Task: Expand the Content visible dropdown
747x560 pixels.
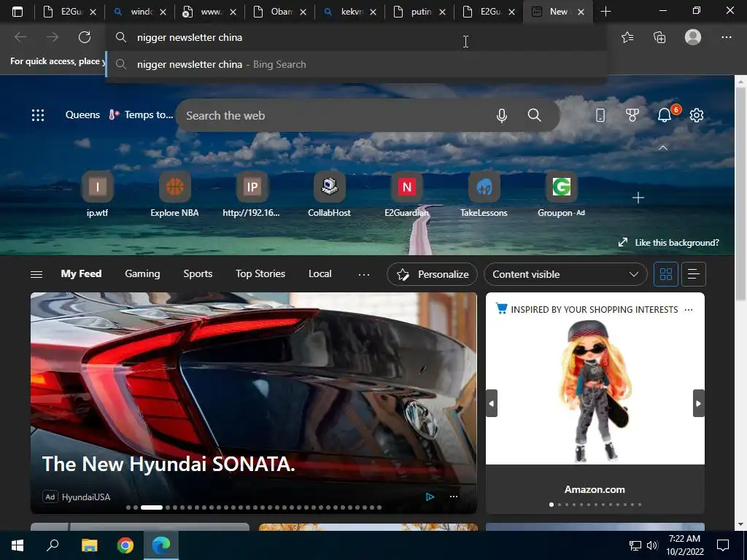Action: 565,274
